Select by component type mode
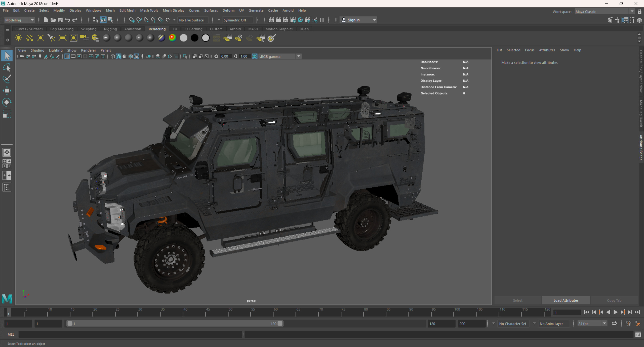 pyautogui.click(x=110, y=20)
